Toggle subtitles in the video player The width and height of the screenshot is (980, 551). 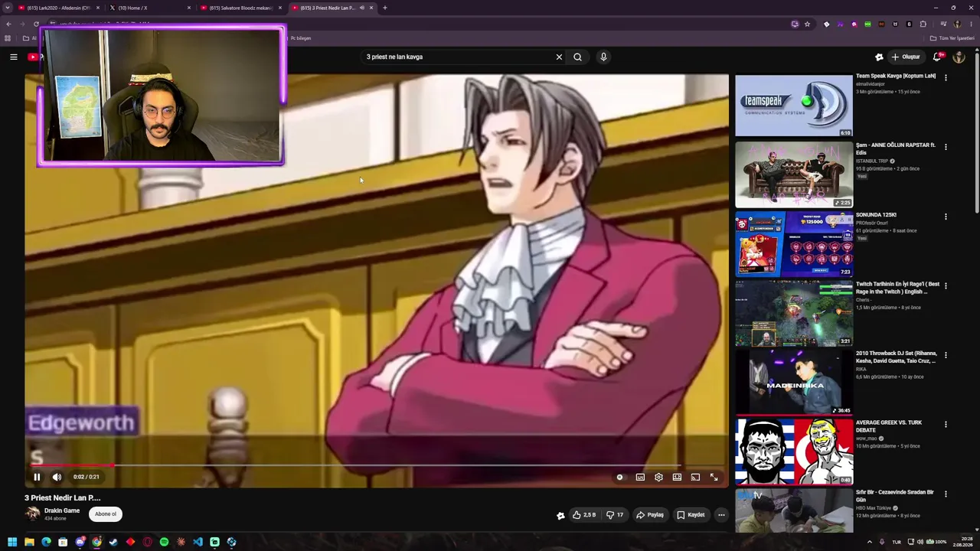point(640,478)
